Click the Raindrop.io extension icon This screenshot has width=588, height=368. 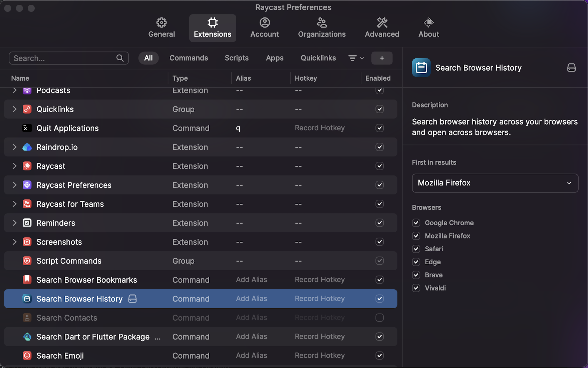pos(27,147)
